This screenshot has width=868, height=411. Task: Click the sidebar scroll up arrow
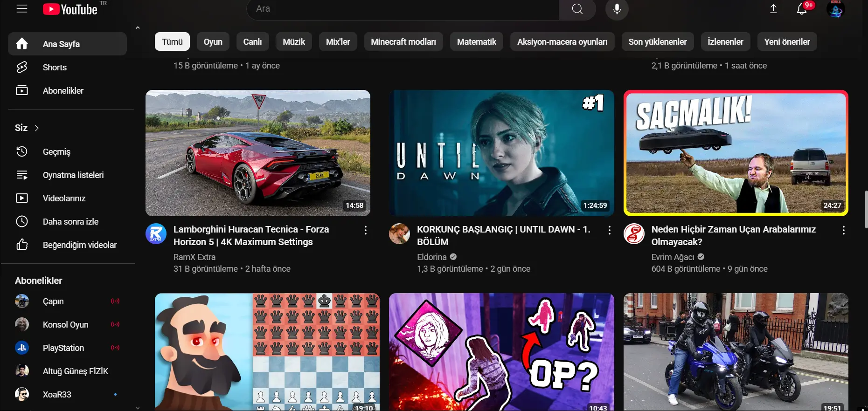(x=138, y=28)
